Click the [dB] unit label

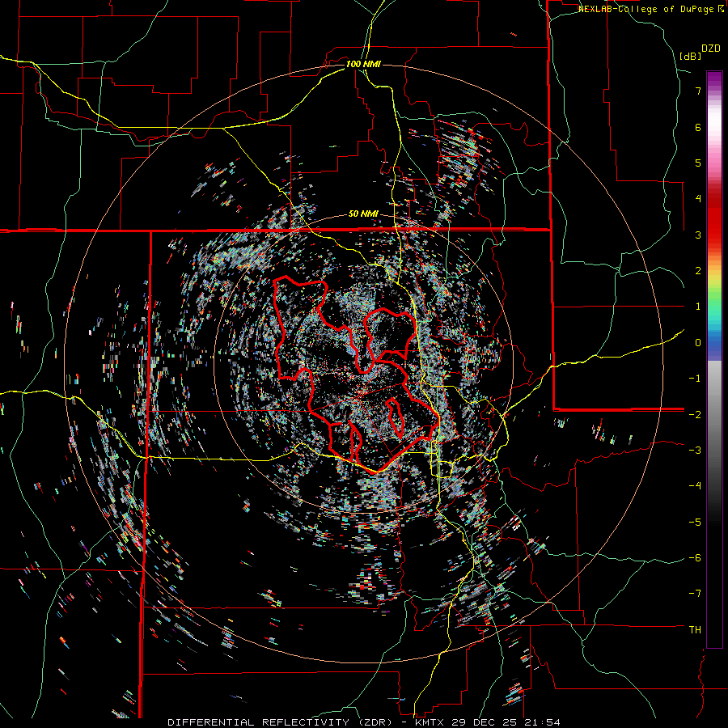click(x=691, y=56)
